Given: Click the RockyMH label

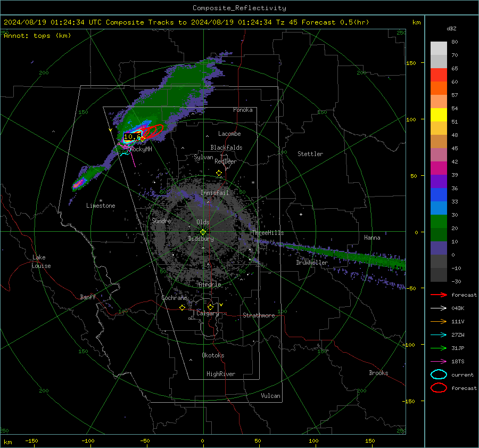Looking at the screenshot, I should tap(141, 149).
